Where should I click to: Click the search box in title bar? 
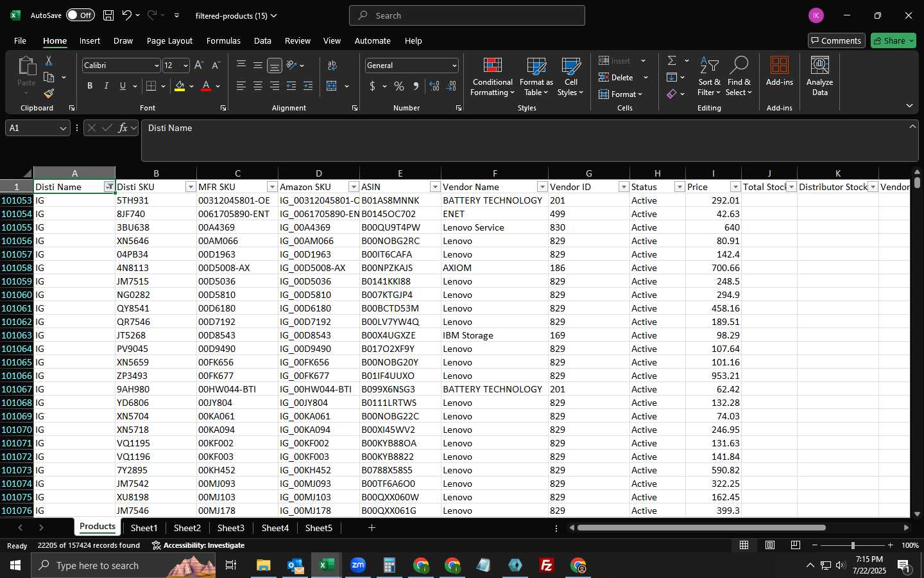click(467, 15)
